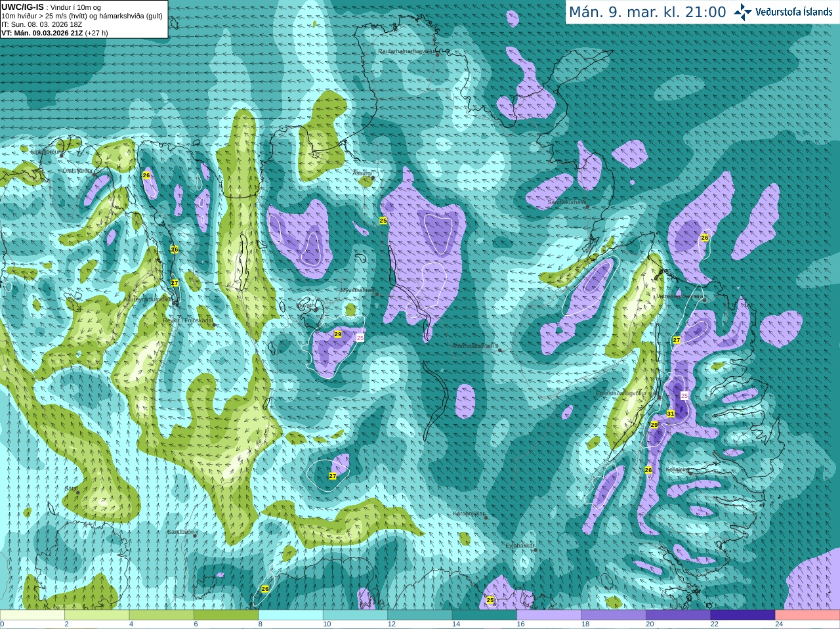Select the 16–18 m/s lavender legend swatch
The image size is (840, 629).
point(549,615)
